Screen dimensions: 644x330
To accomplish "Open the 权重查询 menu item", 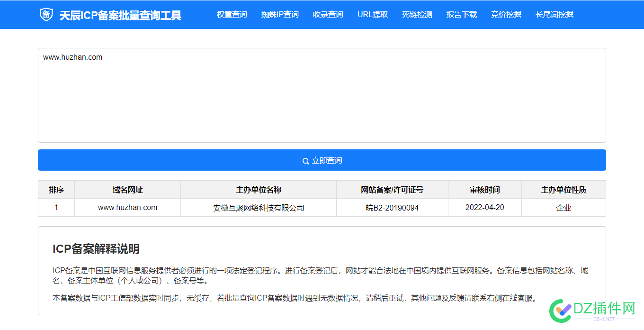I will click(232, 15).
